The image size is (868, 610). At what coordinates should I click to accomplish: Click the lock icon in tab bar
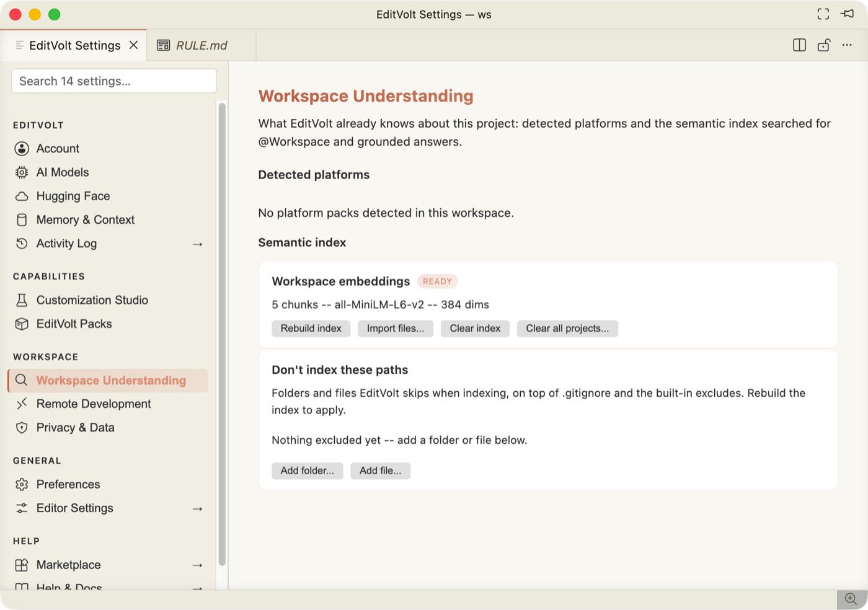point(823,45)
